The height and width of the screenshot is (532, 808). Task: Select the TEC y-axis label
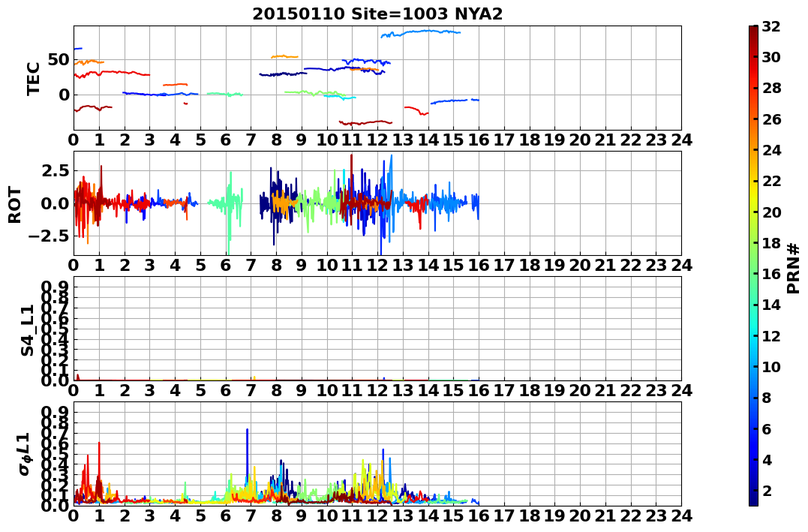[x=34, y=78]
